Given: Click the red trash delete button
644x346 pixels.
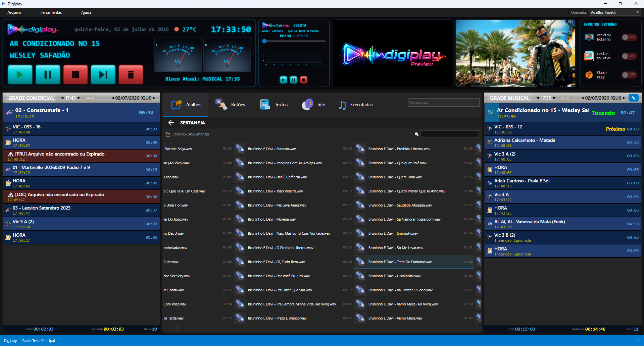Looking at the screenshot, I should [131, 74].
